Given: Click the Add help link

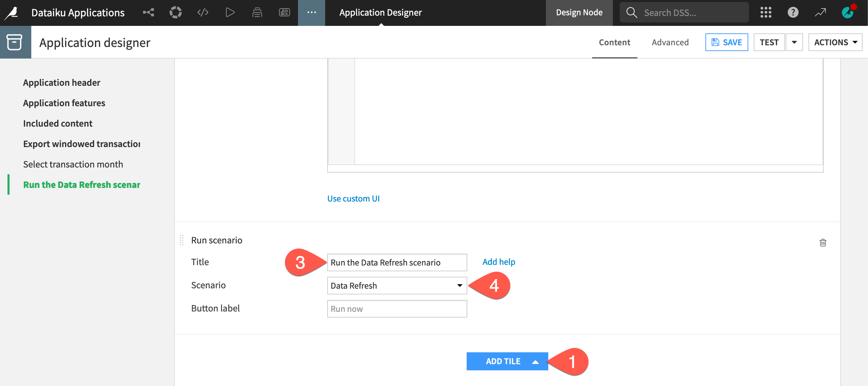Looking at the screenshot, I should point(499,262).
